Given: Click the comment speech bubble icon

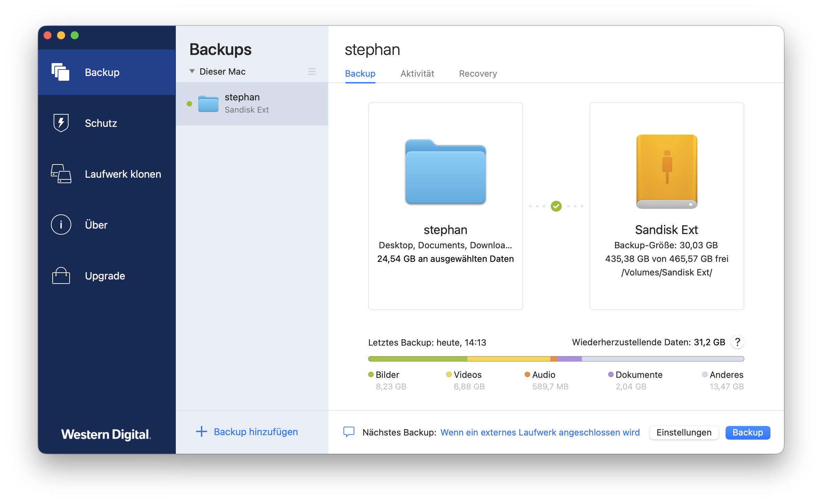Looking at the screenshot, I should [x=349, y=432].
